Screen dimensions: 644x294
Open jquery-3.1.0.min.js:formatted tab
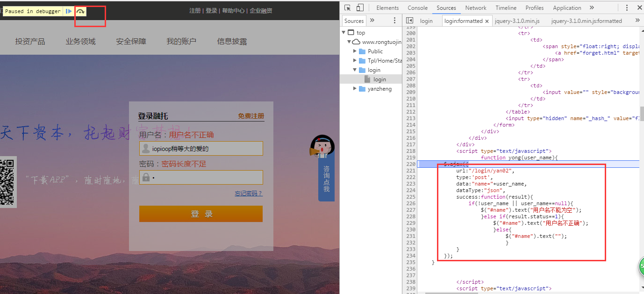click(x=587, y=21)
